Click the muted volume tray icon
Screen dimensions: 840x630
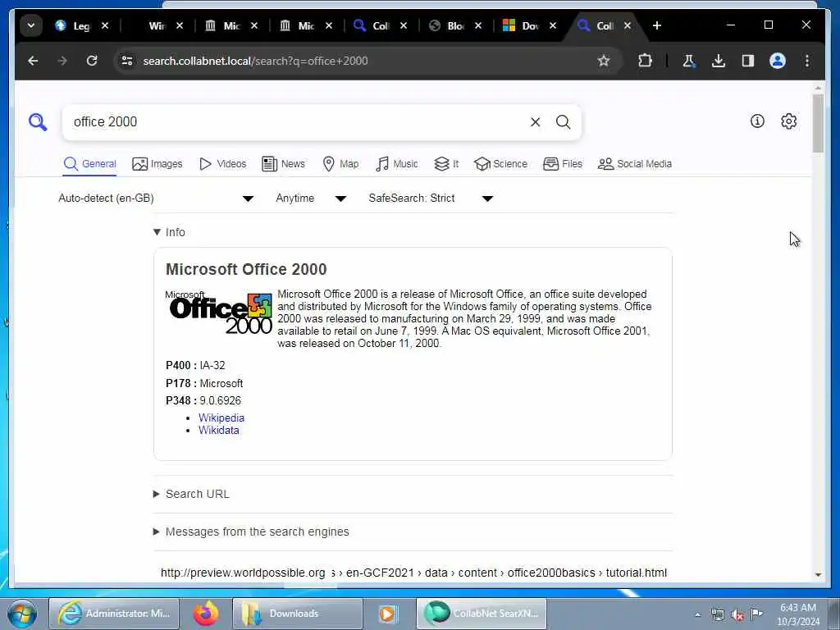(737, 614)
